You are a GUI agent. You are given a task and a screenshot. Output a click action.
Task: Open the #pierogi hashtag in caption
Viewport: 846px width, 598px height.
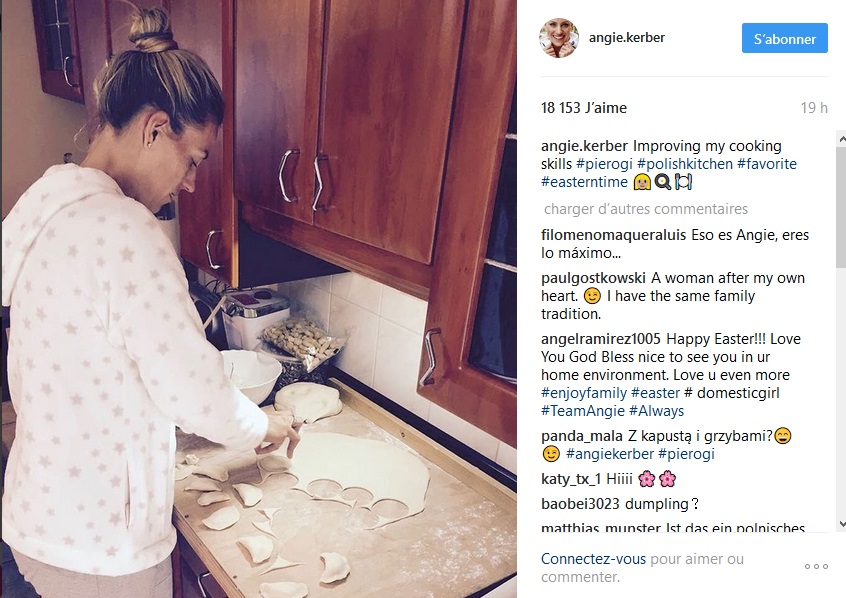coord(604,164)
